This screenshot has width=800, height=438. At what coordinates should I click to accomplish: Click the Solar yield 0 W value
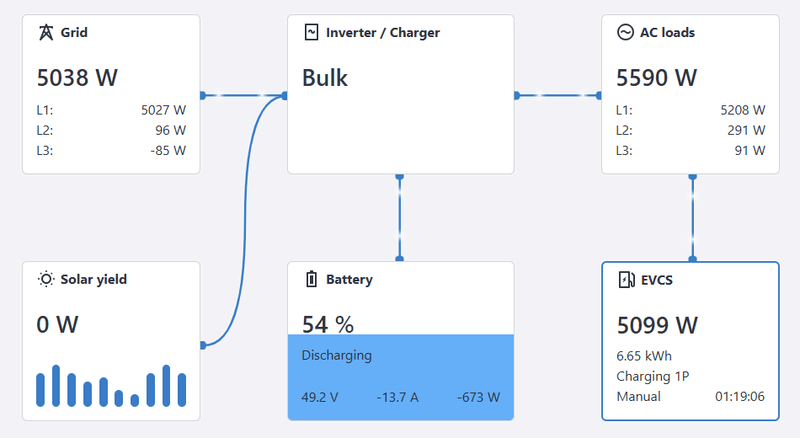(57, 324)
